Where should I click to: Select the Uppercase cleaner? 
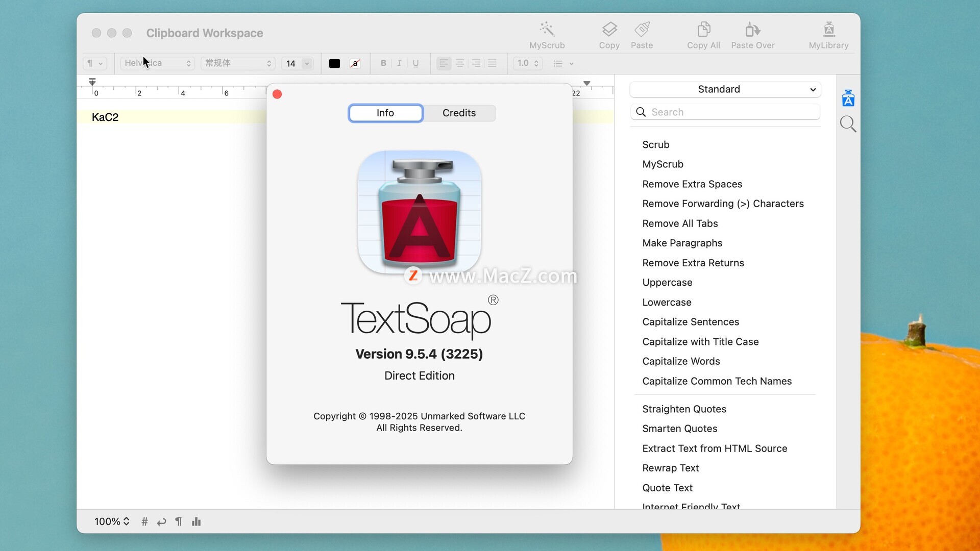[667, 282]
